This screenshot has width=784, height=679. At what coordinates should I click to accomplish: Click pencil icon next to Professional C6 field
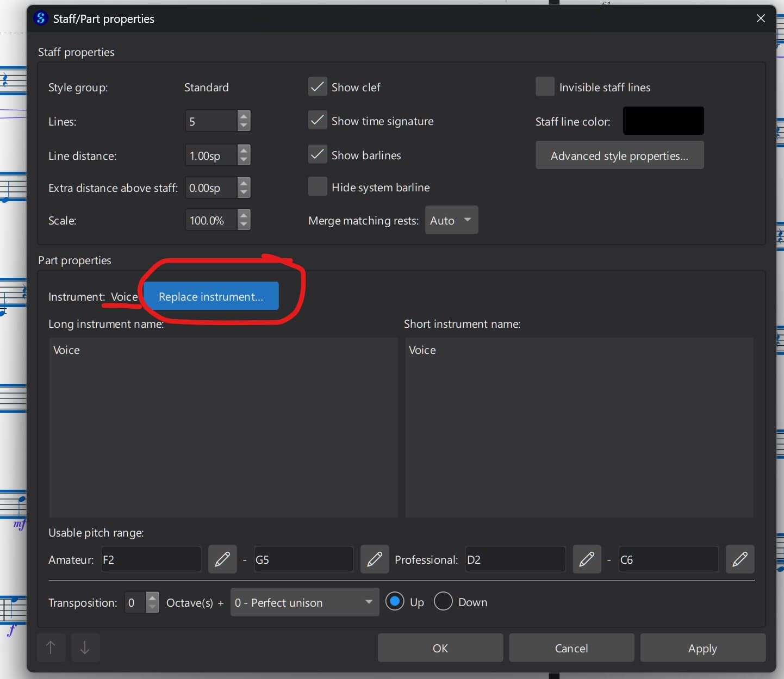point(740,559)
